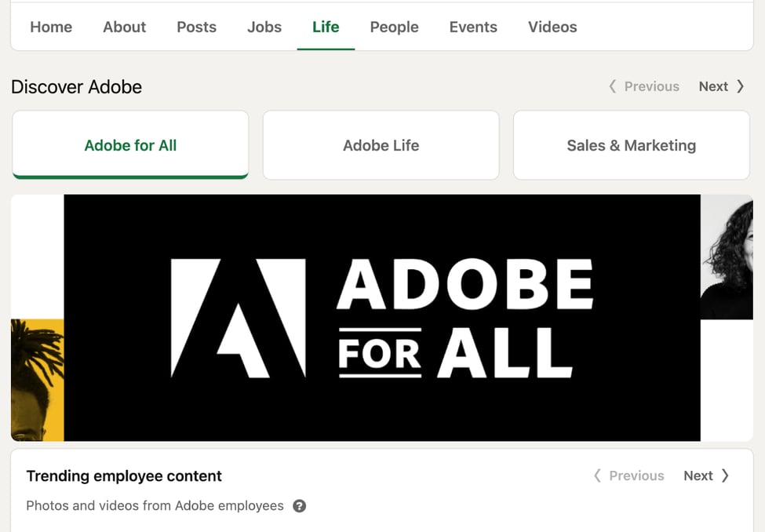The height and width of the screenshot is (532, 765).
Task: Click the help question mark icon
Action: click(299, 506)
